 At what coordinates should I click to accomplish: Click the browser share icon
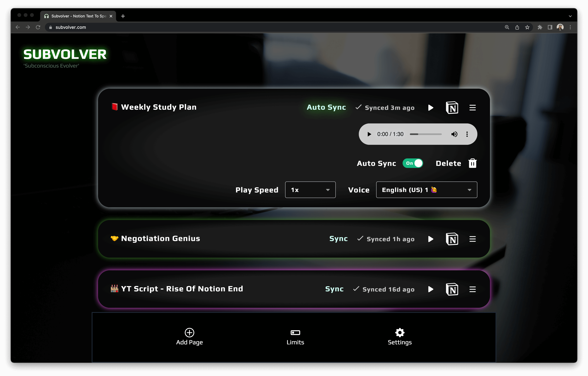[517, 27]
